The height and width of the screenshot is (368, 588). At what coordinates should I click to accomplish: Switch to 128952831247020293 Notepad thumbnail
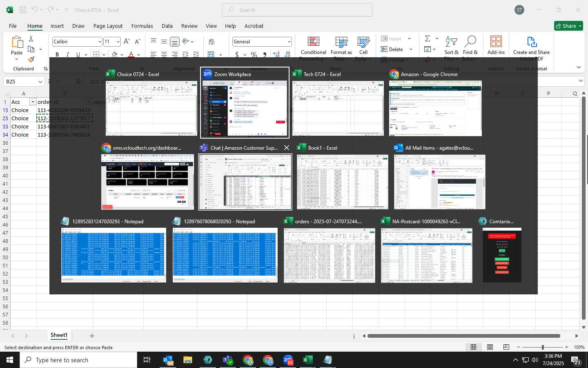[x=114, y=250]
